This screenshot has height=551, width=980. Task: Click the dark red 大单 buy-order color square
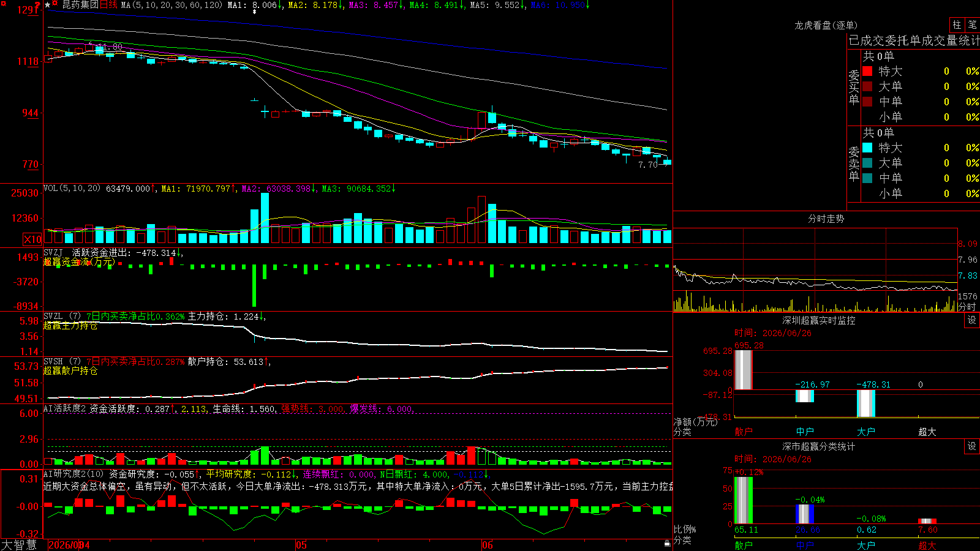(x=867, y=86)
